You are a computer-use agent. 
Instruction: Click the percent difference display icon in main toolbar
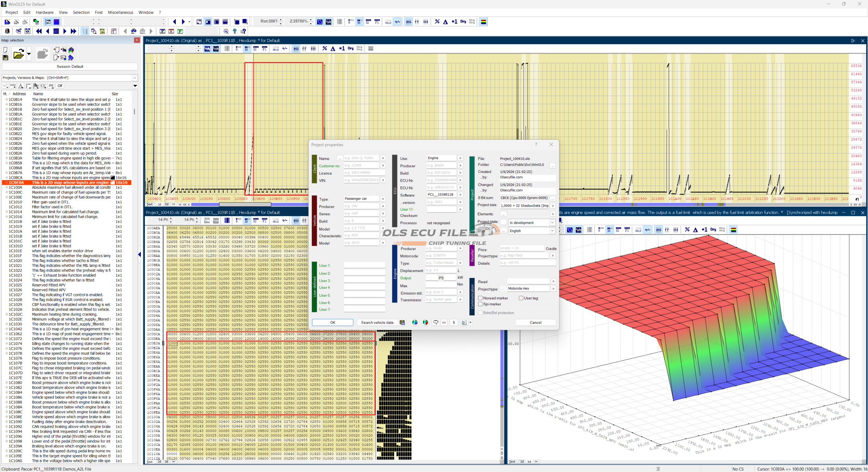(x=437, y=22)
